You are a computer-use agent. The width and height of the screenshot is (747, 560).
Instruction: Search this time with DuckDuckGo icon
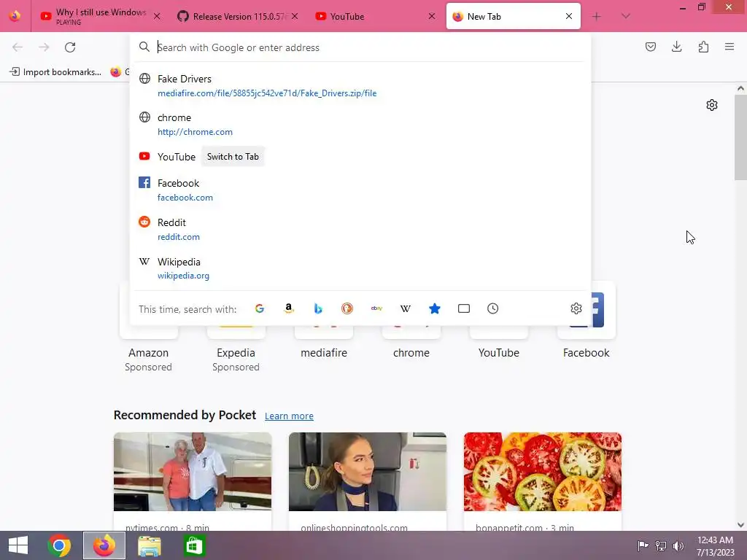click(x=347, y=308)
